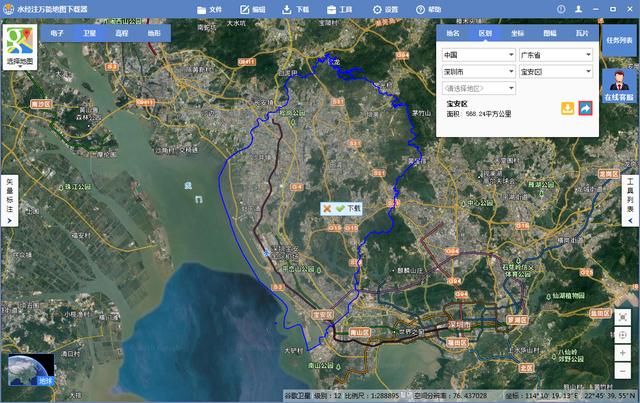This screenshot has width=640, height=403.
Task: Select the 坐标 tab
Action: [517, 33]
